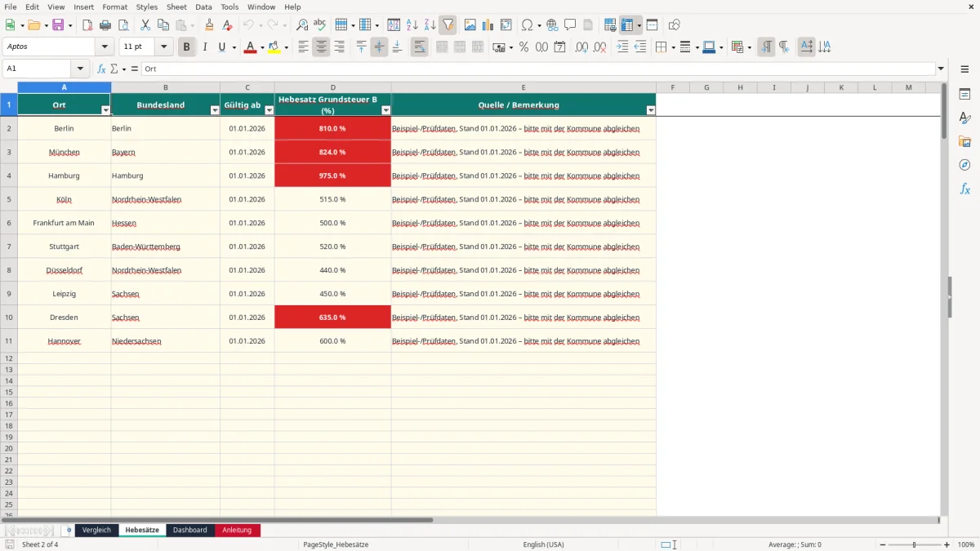Sort ascending A to Z
This screenshot has height=551, width=980.
[x=412, y=25]
